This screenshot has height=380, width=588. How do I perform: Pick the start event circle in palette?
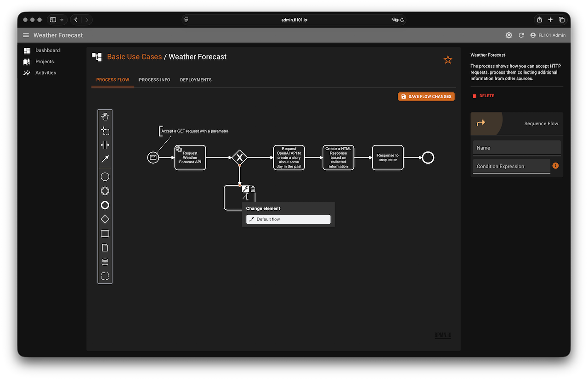point(105,177)
